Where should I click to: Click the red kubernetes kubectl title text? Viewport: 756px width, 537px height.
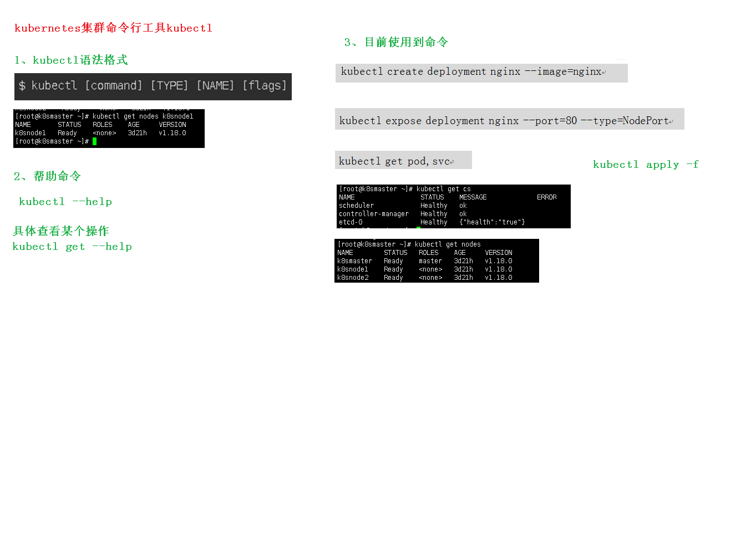(113, 28)
